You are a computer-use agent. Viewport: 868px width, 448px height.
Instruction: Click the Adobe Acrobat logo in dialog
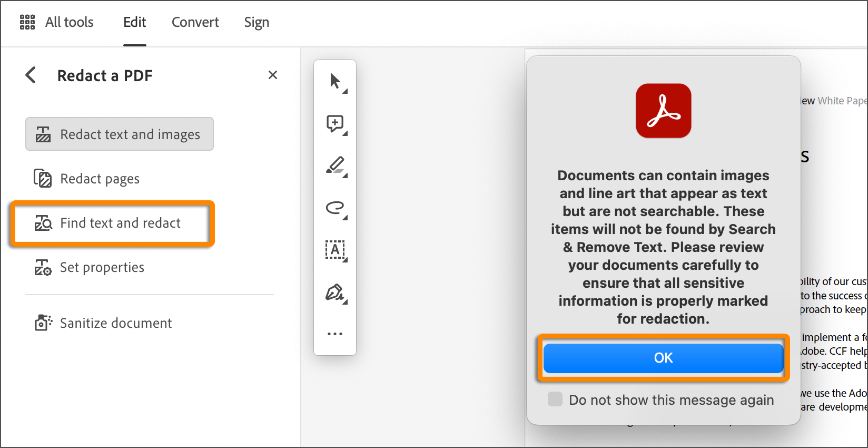(663, 111)
